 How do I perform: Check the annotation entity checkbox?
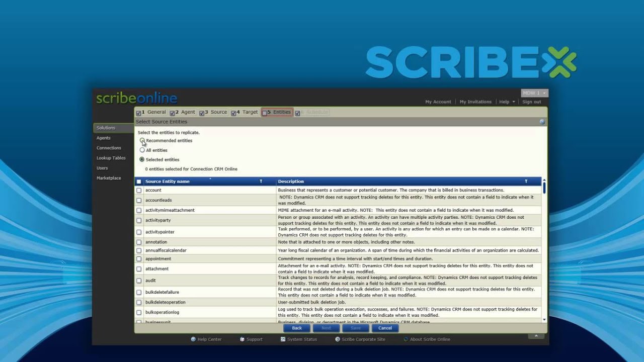coord(139,242)
